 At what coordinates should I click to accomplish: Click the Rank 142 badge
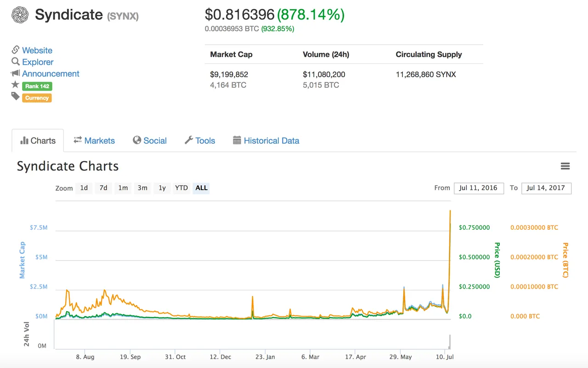[37, 86]
